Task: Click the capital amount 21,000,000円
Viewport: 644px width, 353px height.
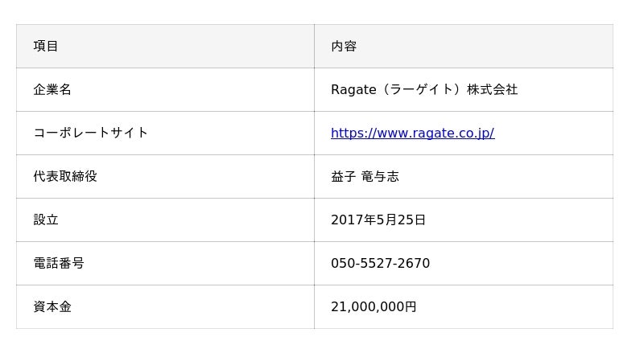Action: [x=374, y=307]
